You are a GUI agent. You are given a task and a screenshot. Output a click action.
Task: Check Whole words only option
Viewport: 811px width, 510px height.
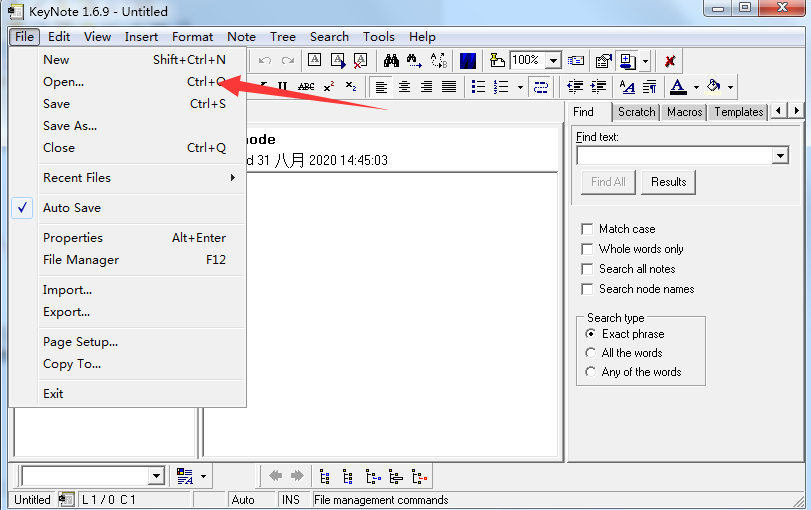pyautogui.click(x=587, y=249)
